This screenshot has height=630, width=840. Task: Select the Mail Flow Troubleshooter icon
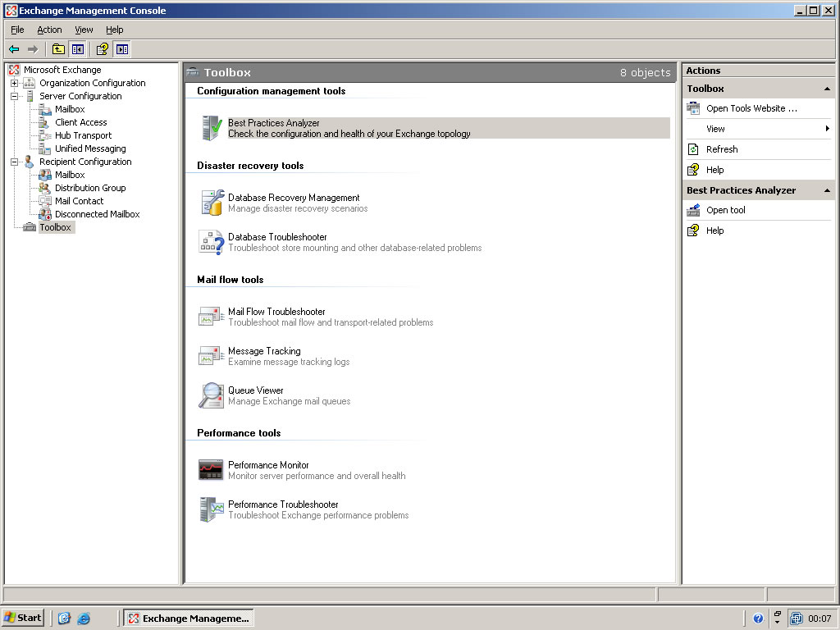coord(212,317)
